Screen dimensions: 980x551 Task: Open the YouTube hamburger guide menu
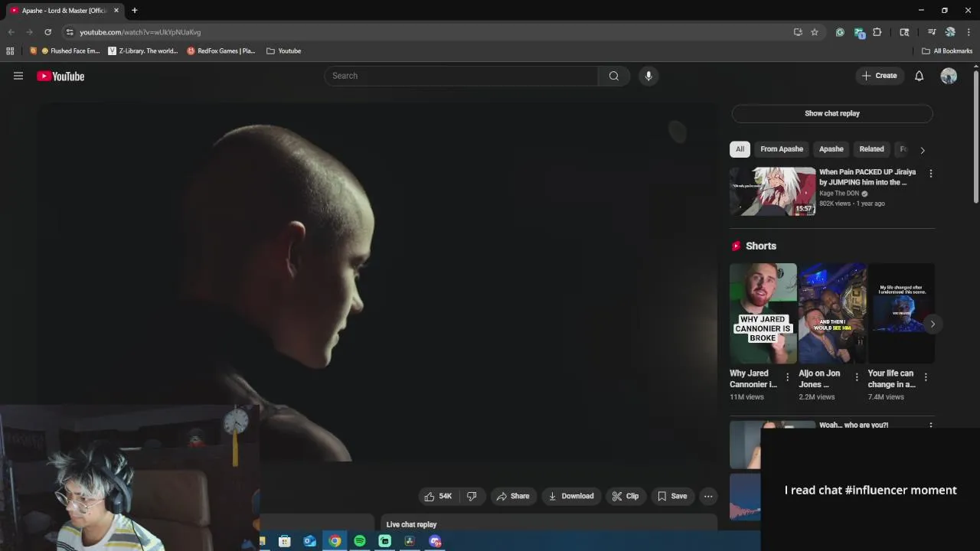click(x=18, y=76)
